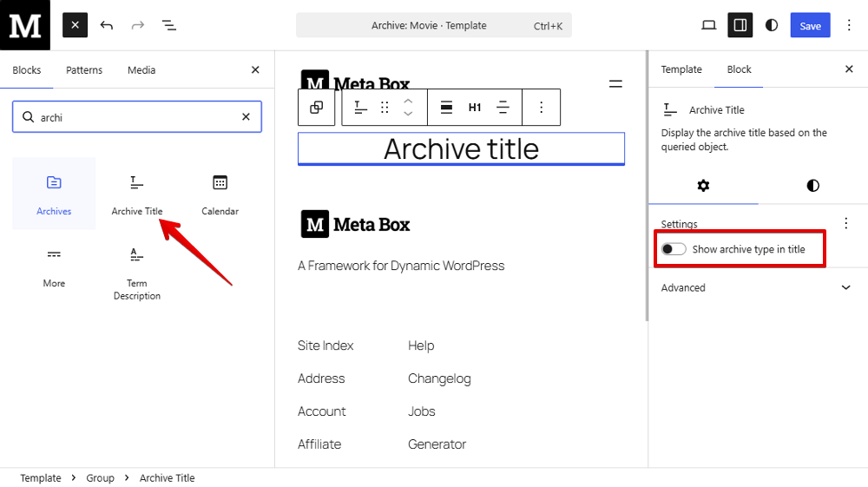The height and width of the screenshot is (487, 868).
Task: Toggle Show archive type in title
Action: click(674, 249)
